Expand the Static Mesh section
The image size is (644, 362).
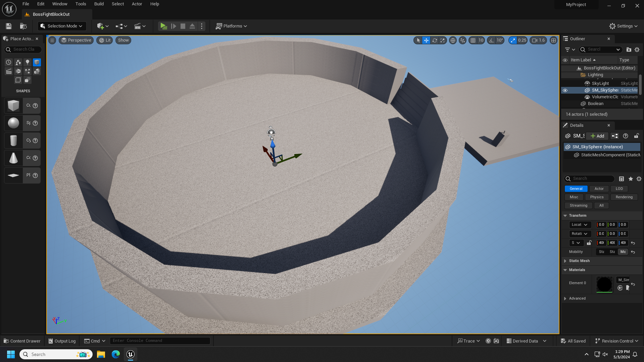[x=565, y=261]
